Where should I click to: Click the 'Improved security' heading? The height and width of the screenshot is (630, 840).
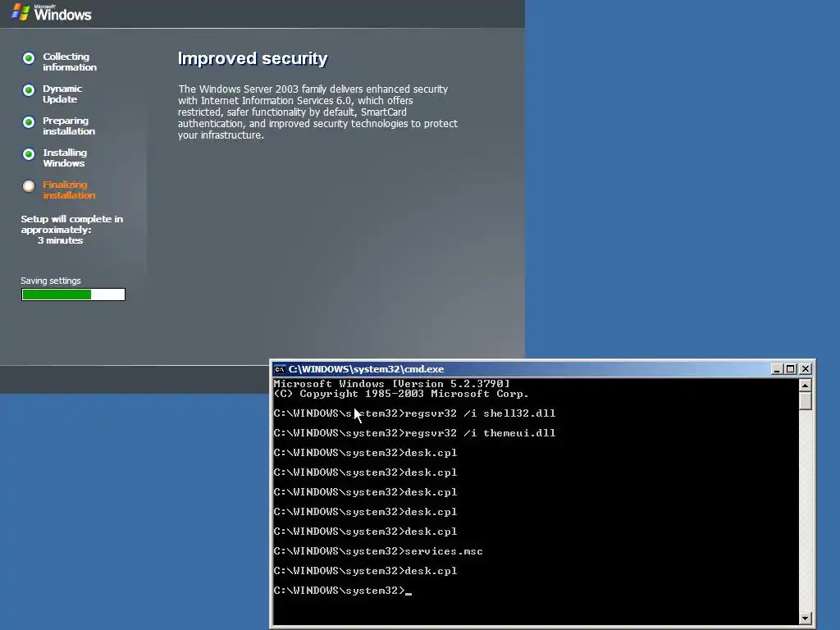pyautogui.click(x=253, y=58)
